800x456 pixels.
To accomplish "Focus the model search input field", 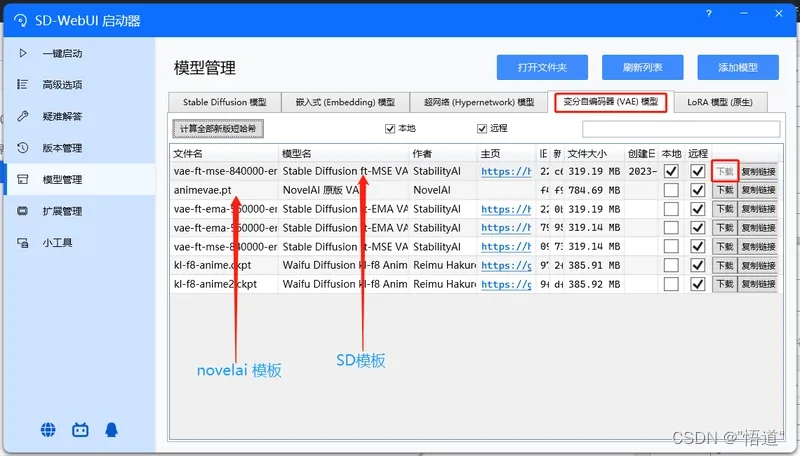I will (681, 129).
